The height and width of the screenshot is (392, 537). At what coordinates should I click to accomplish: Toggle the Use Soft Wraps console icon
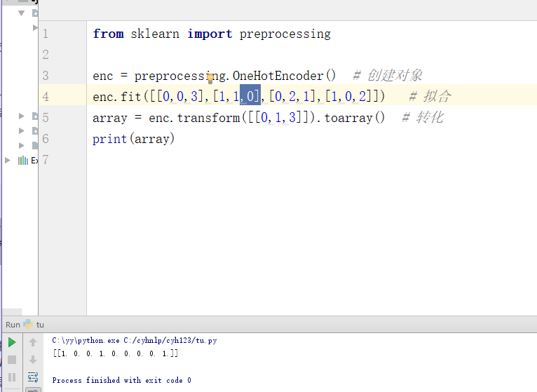tap(33, 377)
